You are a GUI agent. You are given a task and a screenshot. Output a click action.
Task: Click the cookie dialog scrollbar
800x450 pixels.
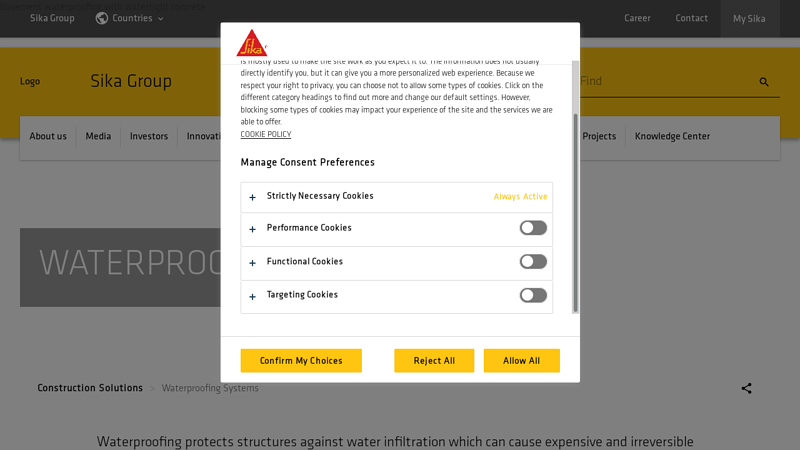pos(575,210)
